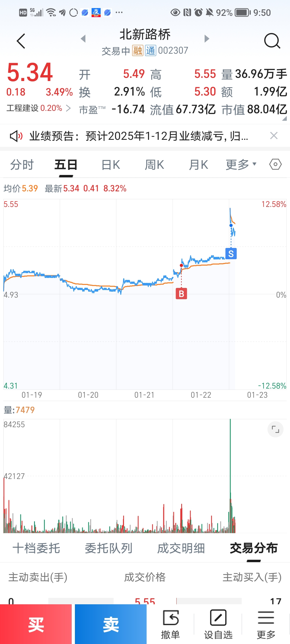Tap the announcement speaker icon
Screen dimensions: 290x644
(16, 136)
